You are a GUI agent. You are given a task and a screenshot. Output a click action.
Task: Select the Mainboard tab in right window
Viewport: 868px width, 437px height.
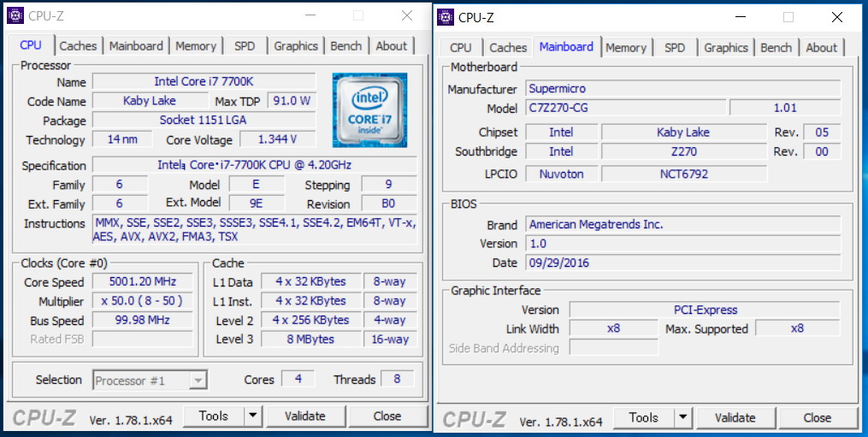pos(566,46)
